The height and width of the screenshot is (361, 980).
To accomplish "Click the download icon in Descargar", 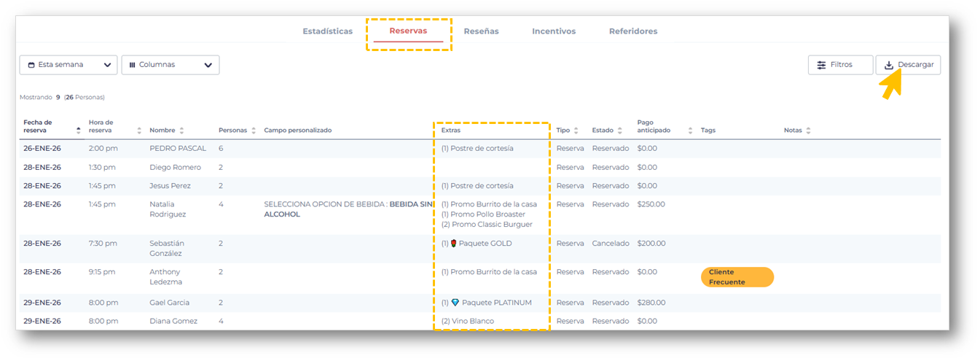I will coord(889,65).
